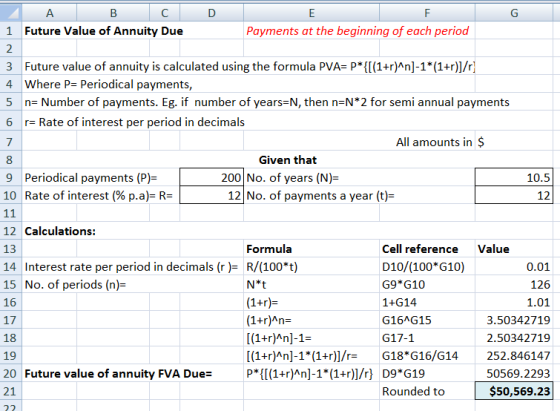Select the periodical payment input cell with 200
Viewport: 560px width, 411px height.
click(x=212, y=177)
